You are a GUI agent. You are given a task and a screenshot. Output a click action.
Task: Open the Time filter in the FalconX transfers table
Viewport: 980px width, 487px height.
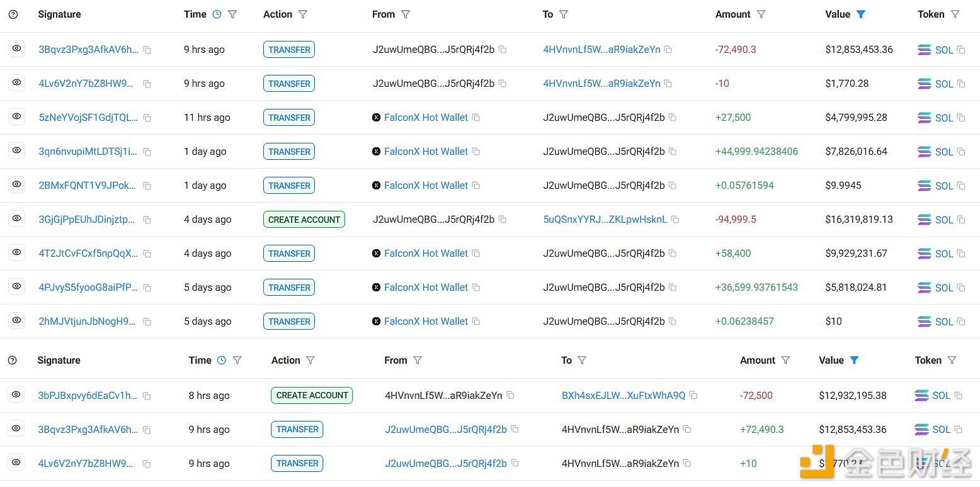232,14
